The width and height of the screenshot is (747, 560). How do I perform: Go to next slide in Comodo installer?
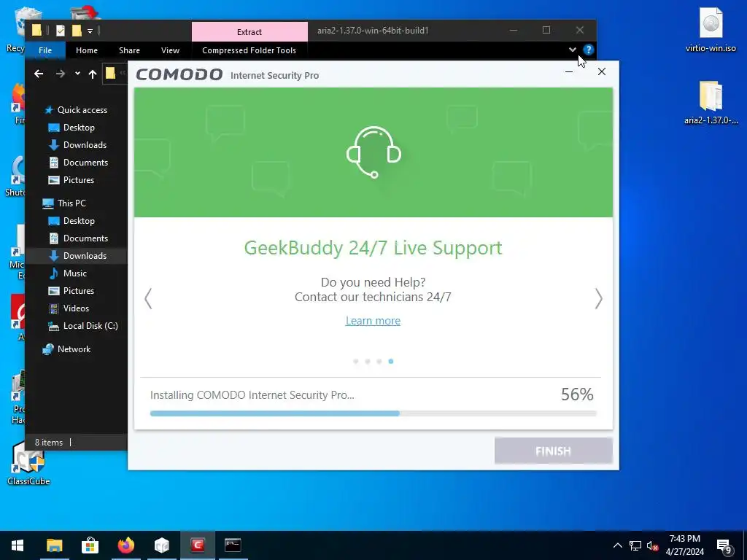(598, 299)
